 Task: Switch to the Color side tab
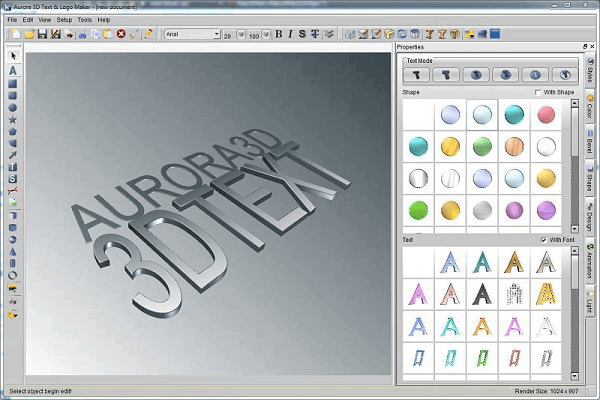coord(590,107)
